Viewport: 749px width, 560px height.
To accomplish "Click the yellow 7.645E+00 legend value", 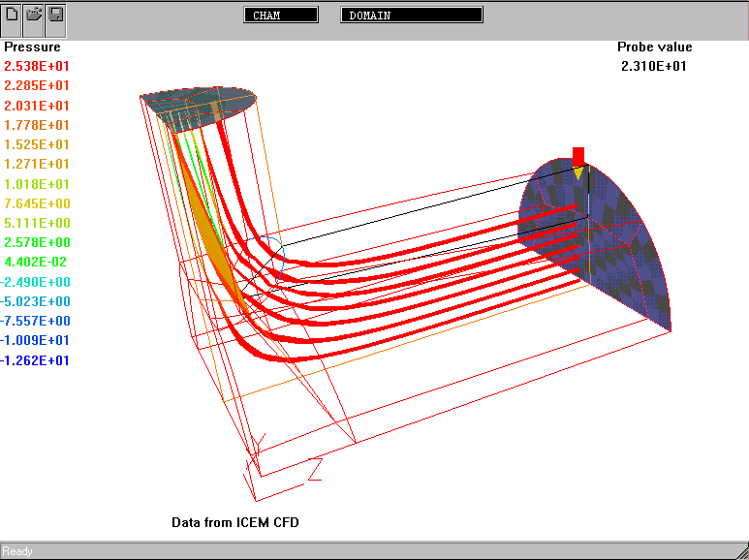I will (x=37, y=203).
